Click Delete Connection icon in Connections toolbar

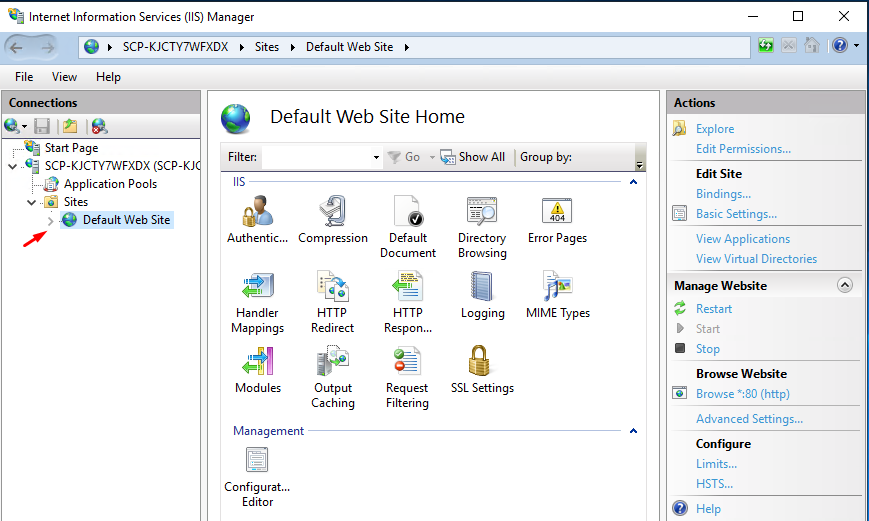[x=99, y=126]
